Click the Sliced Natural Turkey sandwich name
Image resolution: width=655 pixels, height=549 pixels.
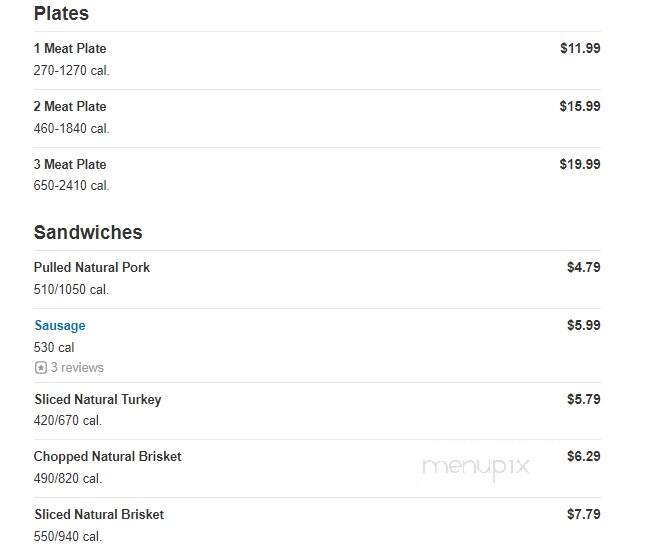(97, 399)
